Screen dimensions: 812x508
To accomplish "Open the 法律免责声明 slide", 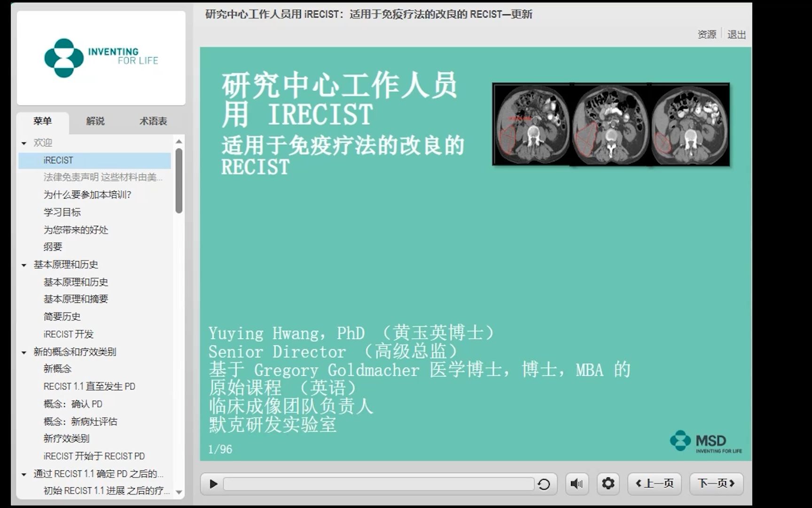I will 103,177.
